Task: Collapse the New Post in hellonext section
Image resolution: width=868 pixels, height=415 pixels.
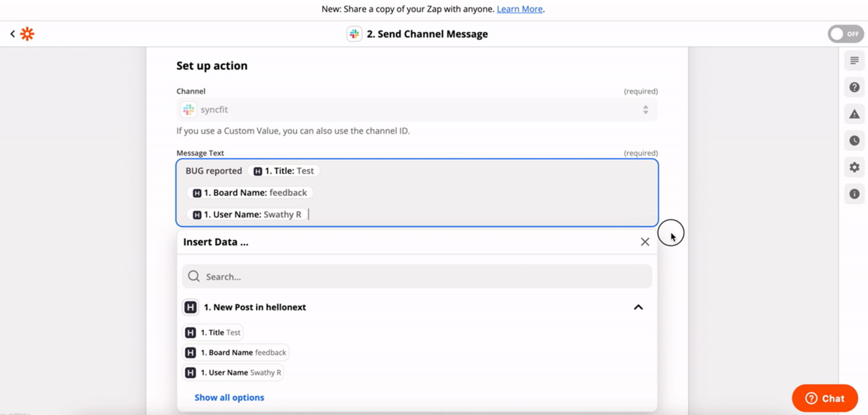Action: pos(638,307)
